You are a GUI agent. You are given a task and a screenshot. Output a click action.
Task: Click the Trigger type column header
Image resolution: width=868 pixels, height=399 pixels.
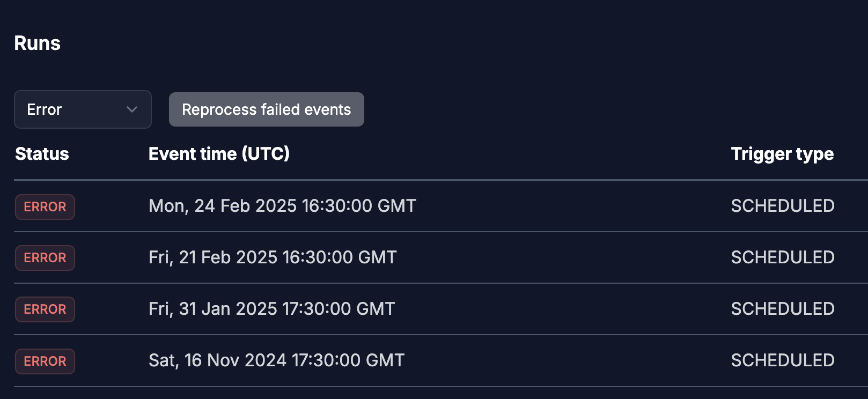tap(782, 154)
